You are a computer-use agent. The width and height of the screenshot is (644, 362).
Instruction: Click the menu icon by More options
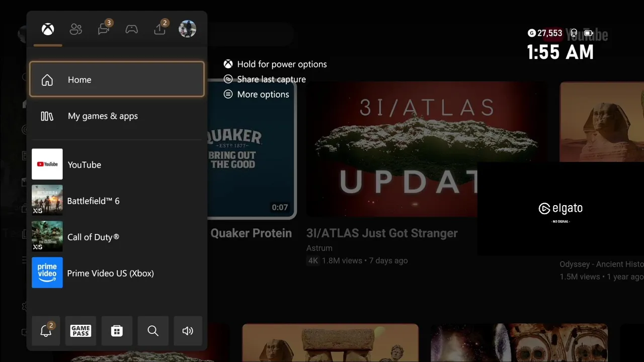pos(228,95)
